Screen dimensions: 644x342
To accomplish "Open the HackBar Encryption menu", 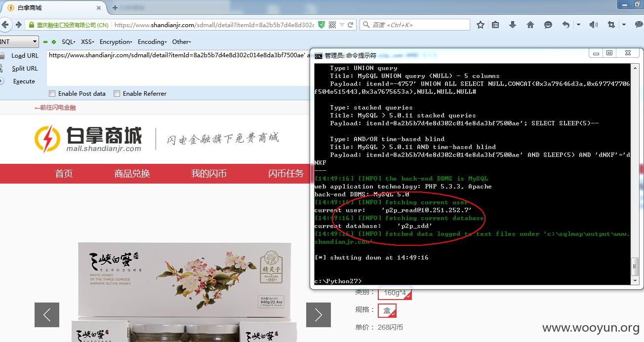I will [x=116, y=42].
